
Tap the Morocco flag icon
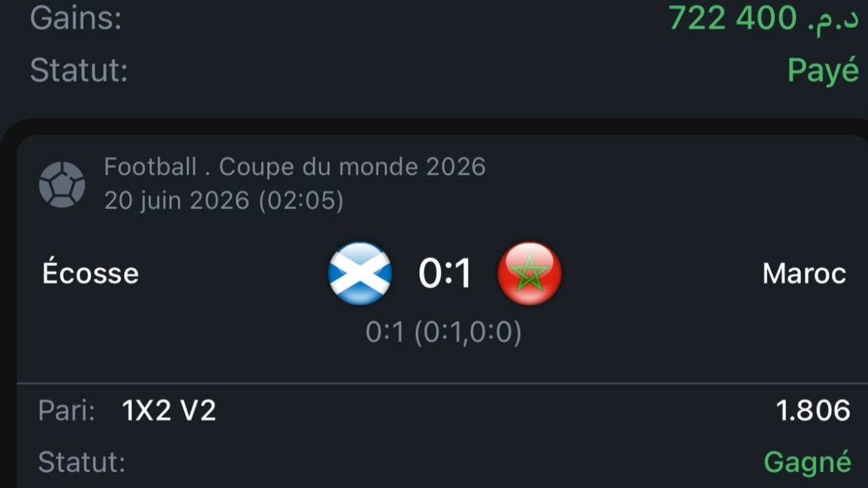[x=529, y=273]
